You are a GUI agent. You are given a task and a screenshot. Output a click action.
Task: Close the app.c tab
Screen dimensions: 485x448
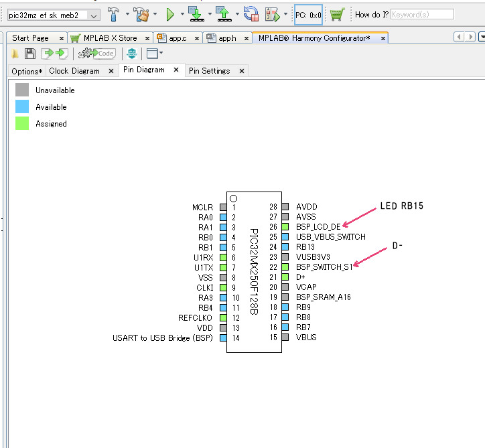(x=197, y=38)
